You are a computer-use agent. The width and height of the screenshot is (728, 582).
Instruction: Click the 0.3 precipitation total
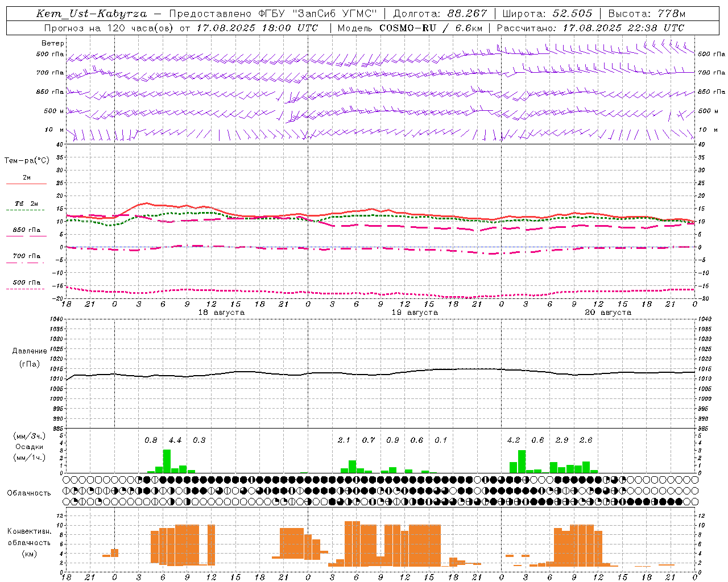pos(199,440)
